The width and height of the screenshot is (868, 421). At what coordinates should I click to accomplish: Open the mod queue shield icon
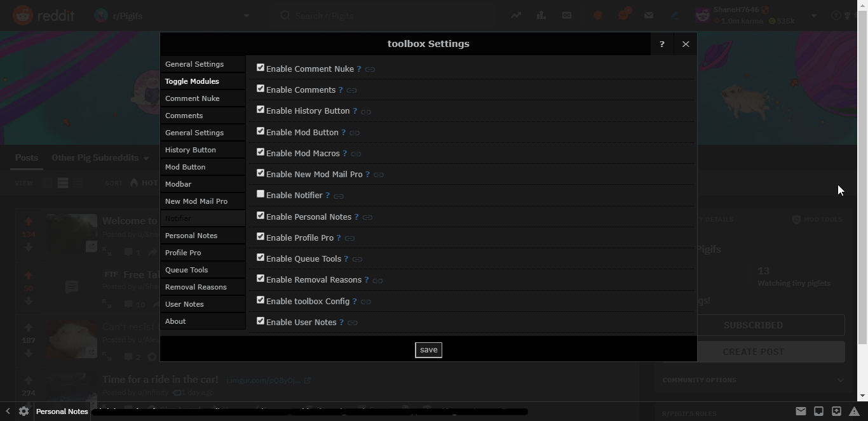597,15
